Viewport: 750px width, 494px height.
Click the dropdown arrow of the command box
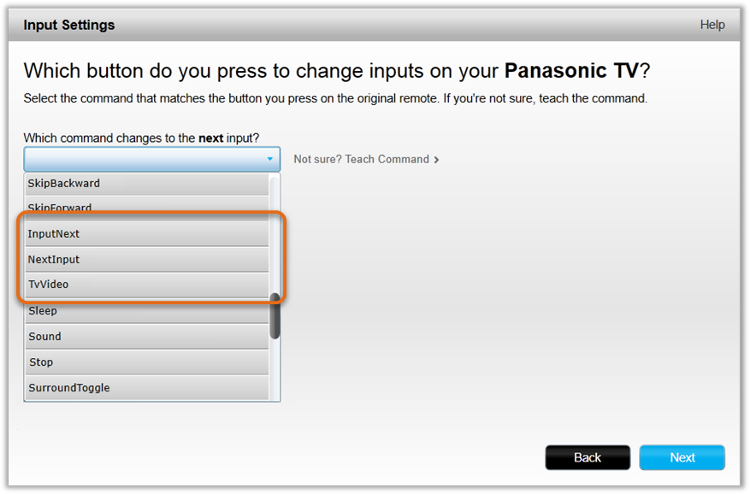click(270, 159)
